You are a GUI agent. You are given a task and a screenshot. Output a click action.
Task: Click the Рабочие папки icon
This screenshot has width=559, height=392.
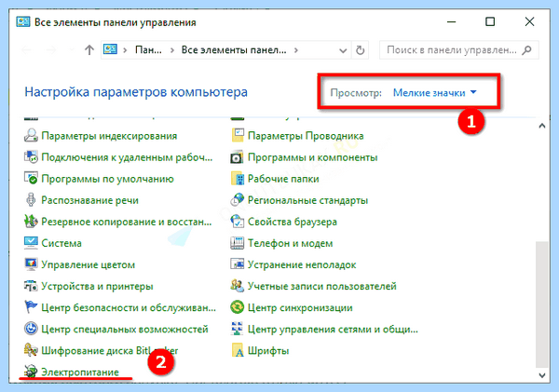click(x=238, y=178)
